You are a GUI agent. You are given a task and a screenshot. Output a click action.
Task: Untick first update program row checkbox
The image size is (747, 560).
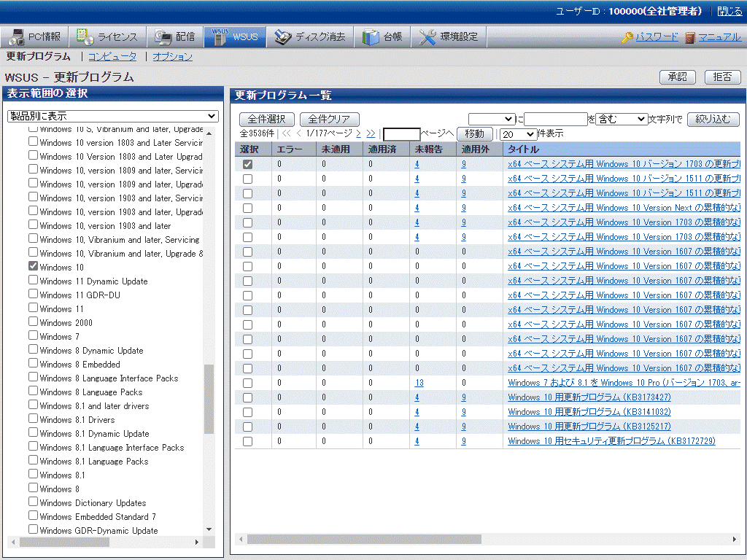tap(248, 165)
